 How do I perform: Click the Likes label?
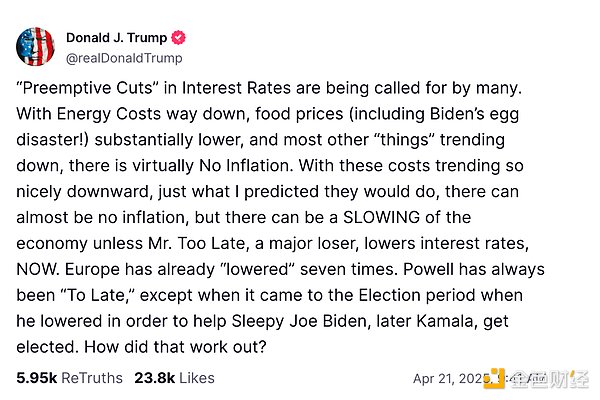click(x=198, y=378)
